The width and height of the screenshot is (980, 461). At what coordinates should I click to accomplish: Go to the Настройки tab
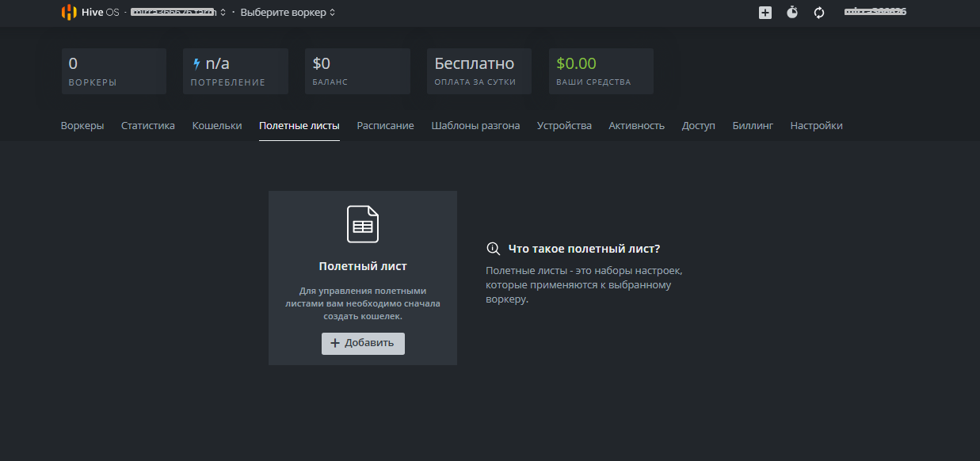[816, 126]
